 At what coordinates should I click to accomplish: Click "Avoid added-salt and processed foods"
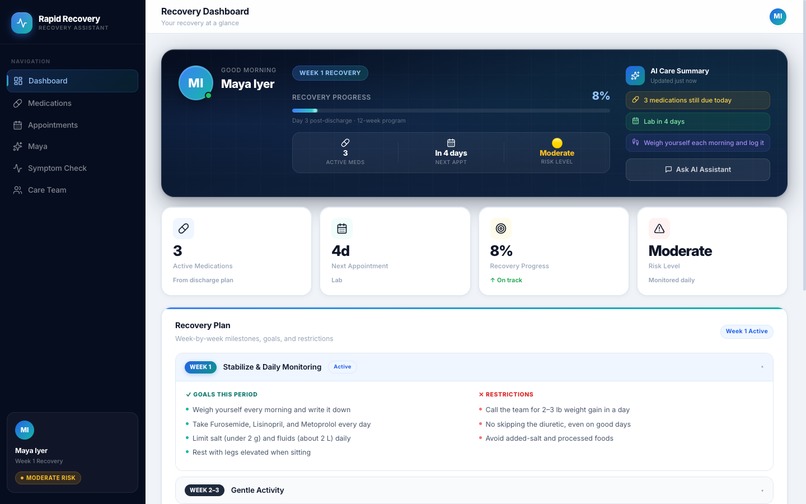[x=549, y=438]
